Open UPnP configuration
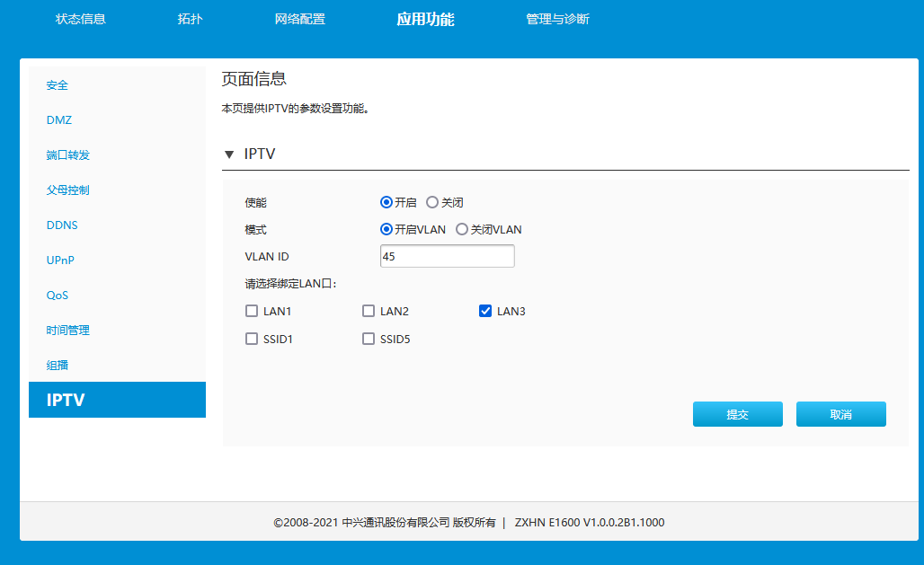924x565 pixels. pos(59,260)
